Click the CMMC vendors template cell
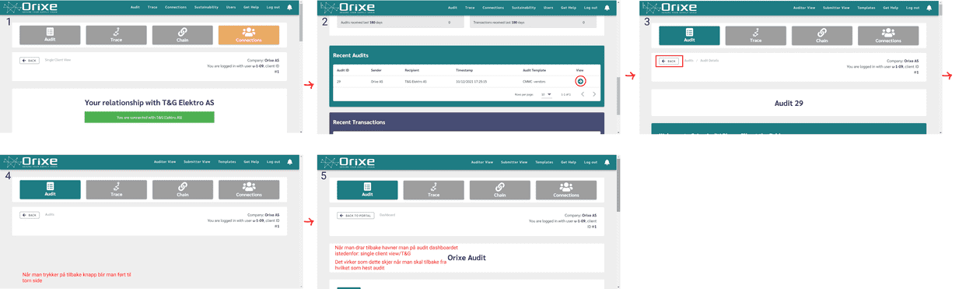Viewport: 980px width, 289px height. tap(535, 81)
